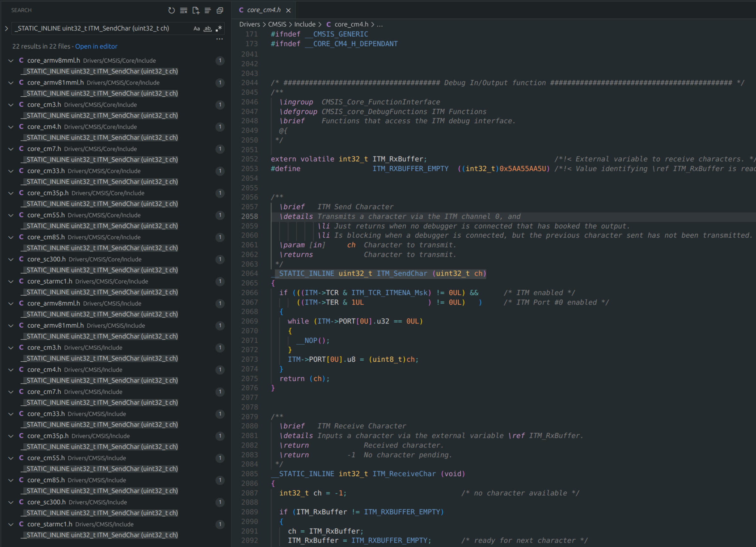
Task: Select core_sc300.h Drivers/CMSIS/Core/Include file row
Action: (x=116, y=259)
